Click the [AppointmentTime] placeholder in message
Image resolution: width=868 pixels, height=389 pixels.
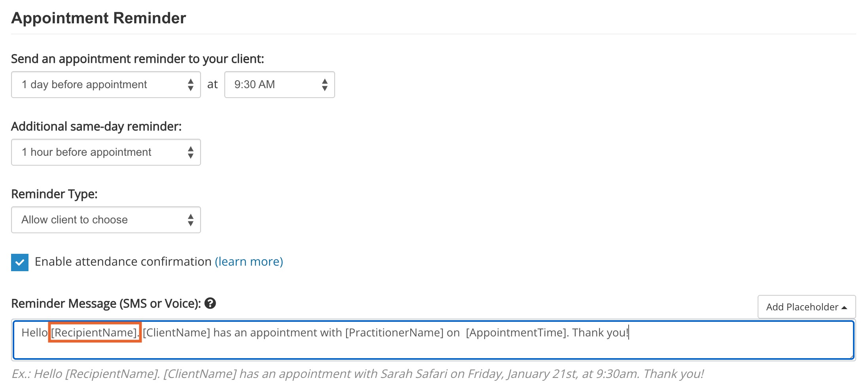tap(517, 332)
